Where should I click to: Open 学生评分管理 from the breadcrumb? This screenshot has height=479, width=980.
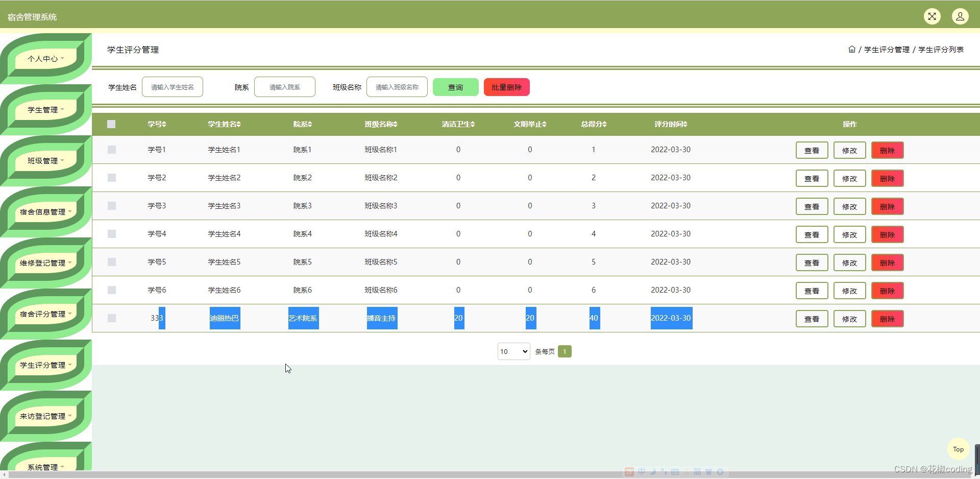pyautogui.click(x=886, y=49)
